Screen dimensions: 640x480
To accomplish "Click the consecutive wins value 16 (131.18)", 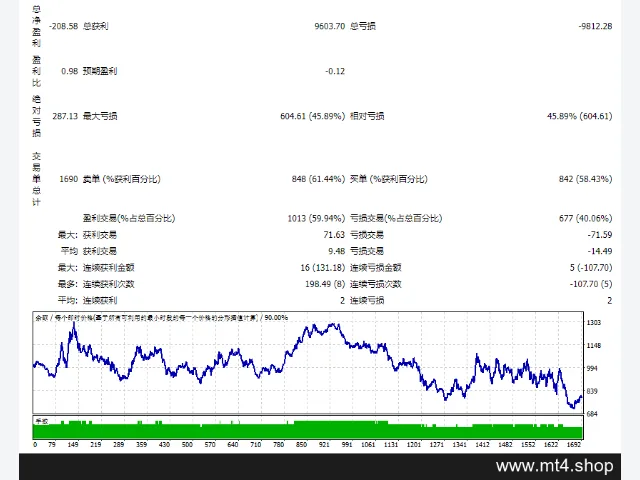I will click(323, 268).
